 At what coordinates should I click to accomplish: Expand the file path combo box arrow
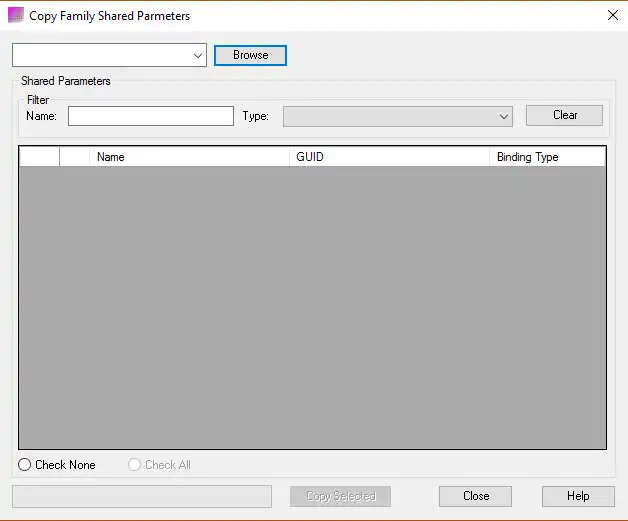click(x=198, y=56)
